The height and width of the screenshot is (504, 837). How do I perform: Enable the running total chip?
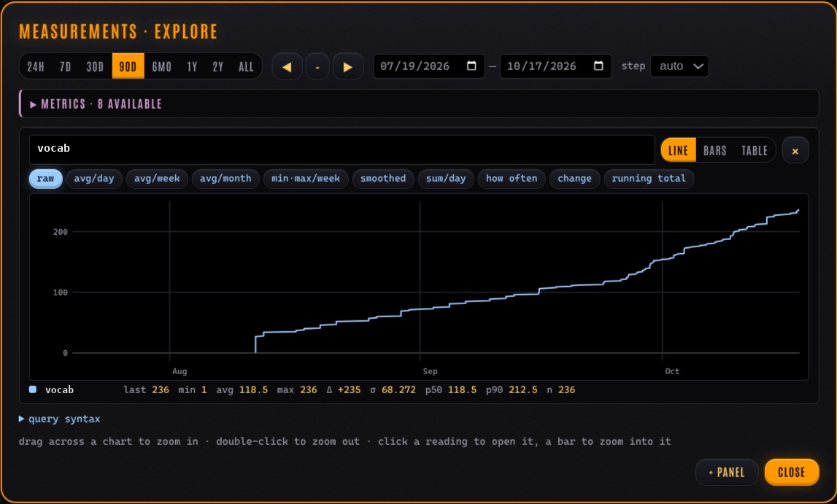(649, 179)
